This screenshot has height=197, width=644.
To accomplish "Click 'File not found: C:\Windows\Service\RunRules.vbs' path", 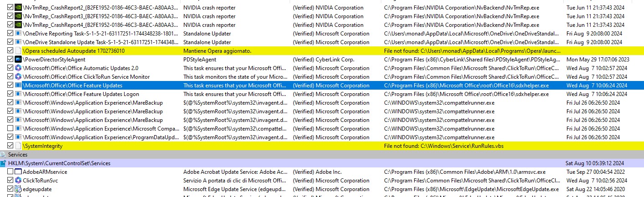I will tap(444, 146).
